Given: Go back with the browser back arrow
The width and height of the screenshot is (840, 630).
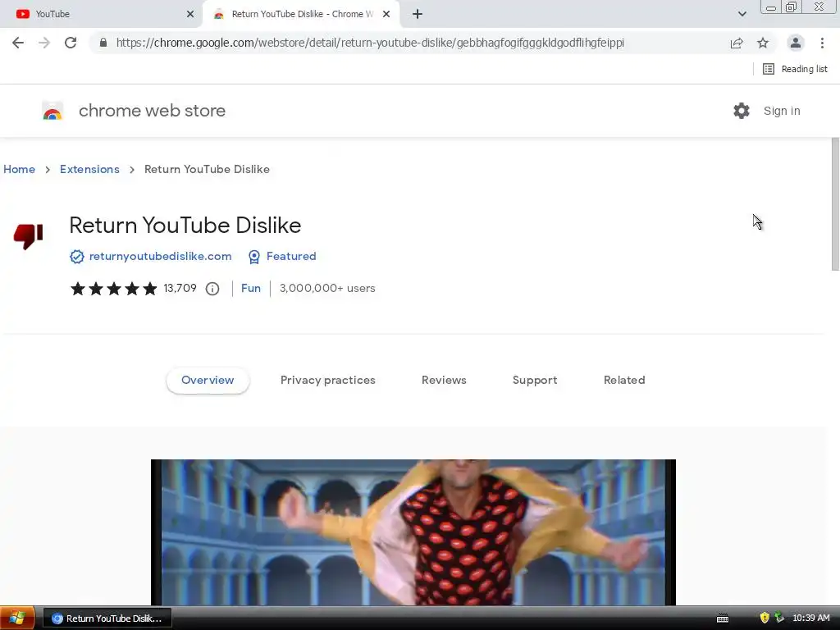Looking at the screenshot, I should (18, 43).
